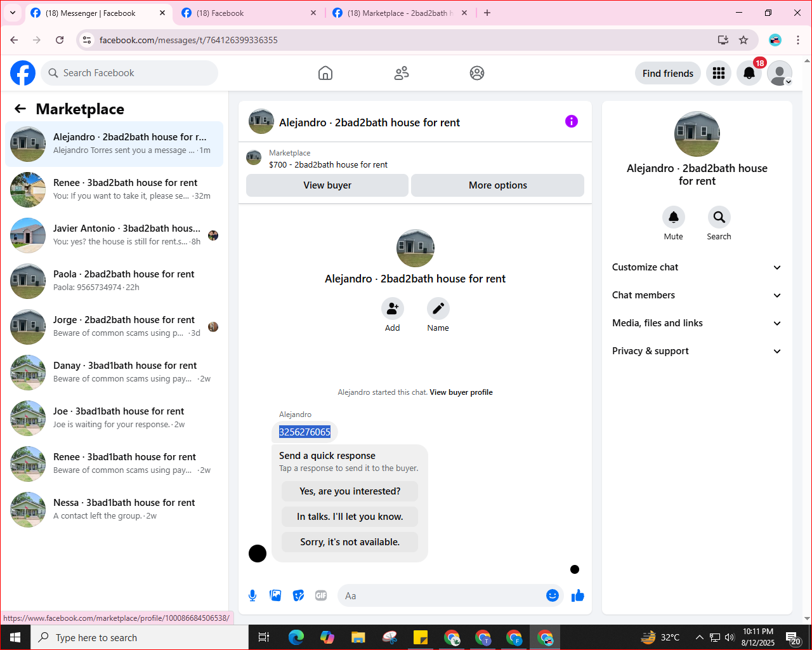Open emoji picker in message box
This screenshot has height=650, width=812.
click(553, 595)
